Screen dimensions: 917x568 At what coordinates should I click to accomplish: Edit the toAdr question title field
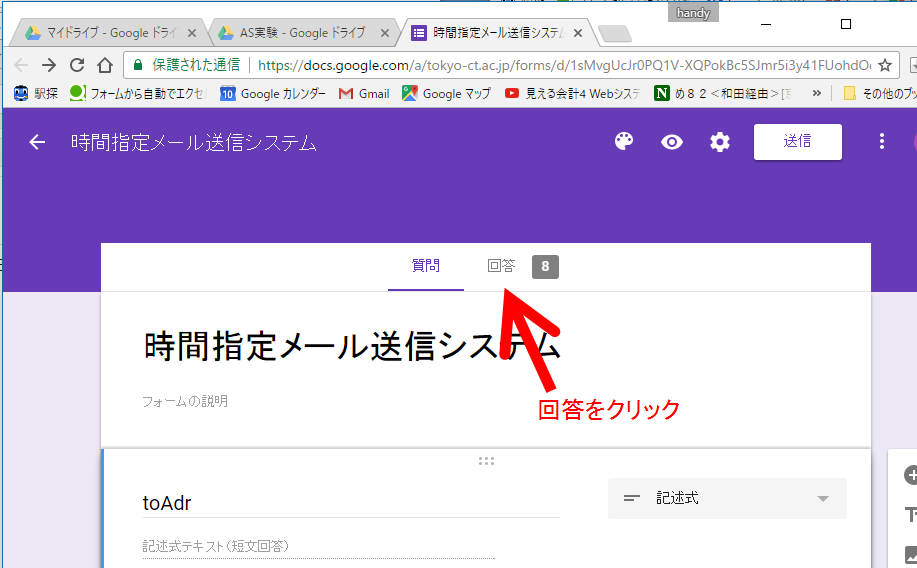click(351, 503)
